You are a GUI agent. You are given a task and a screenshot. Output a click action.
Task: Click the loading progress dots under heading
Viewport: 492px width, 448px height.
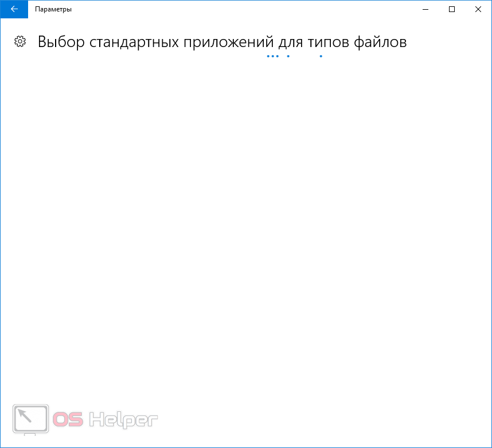click(x=292, y=56)
